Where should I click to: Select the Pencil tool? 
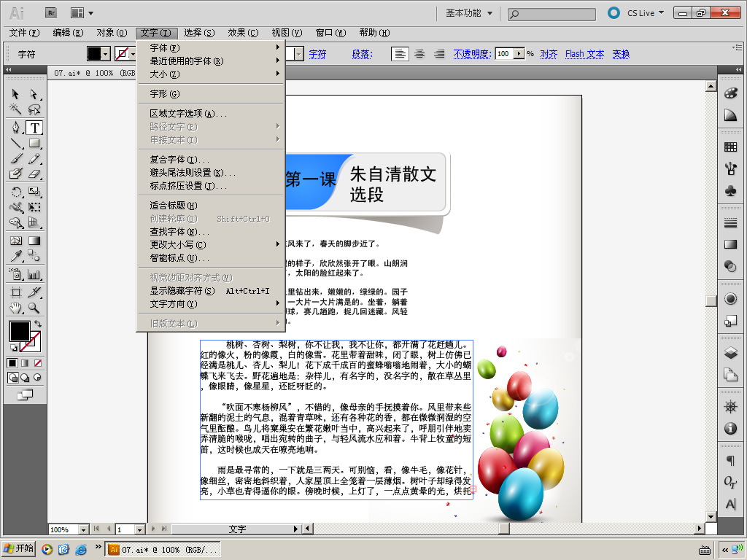[34, 158]
